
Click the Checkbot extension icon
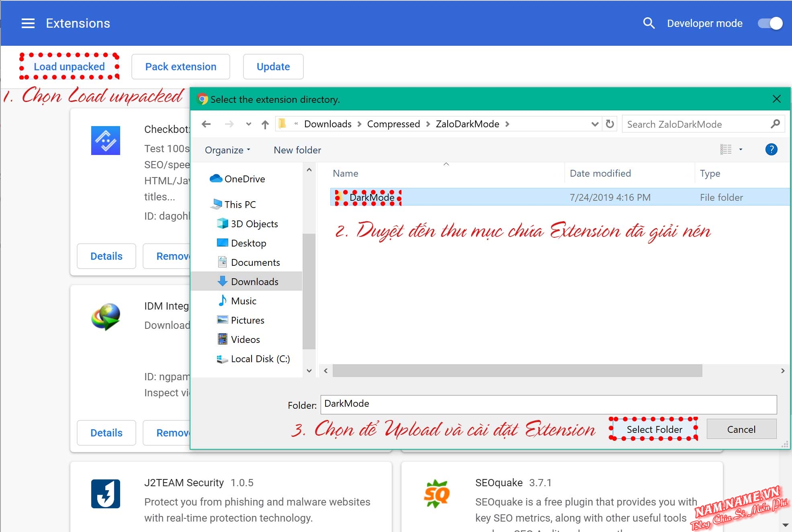click(x=106, y=140)
